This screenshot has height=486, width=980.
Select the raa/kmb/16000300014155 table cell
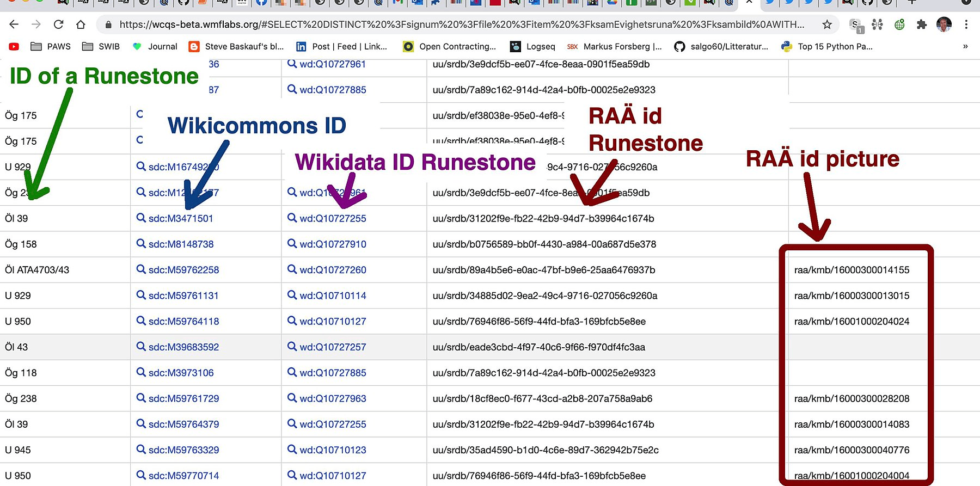(x=852, y=270)
